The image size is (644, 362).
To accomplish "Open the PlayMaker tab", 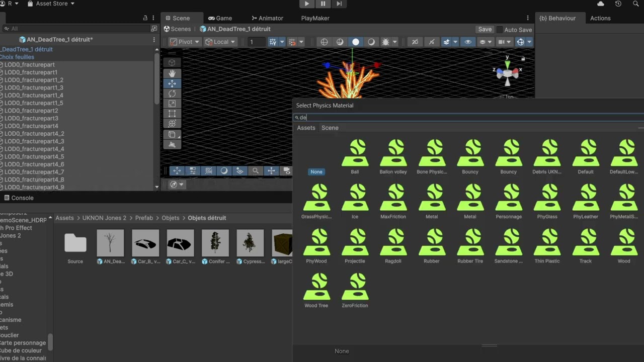I will (x=315, y=18).
